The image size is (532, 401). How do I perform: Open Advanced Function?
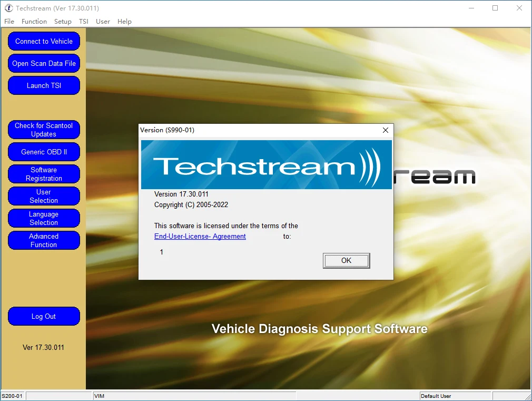(44, 240)
